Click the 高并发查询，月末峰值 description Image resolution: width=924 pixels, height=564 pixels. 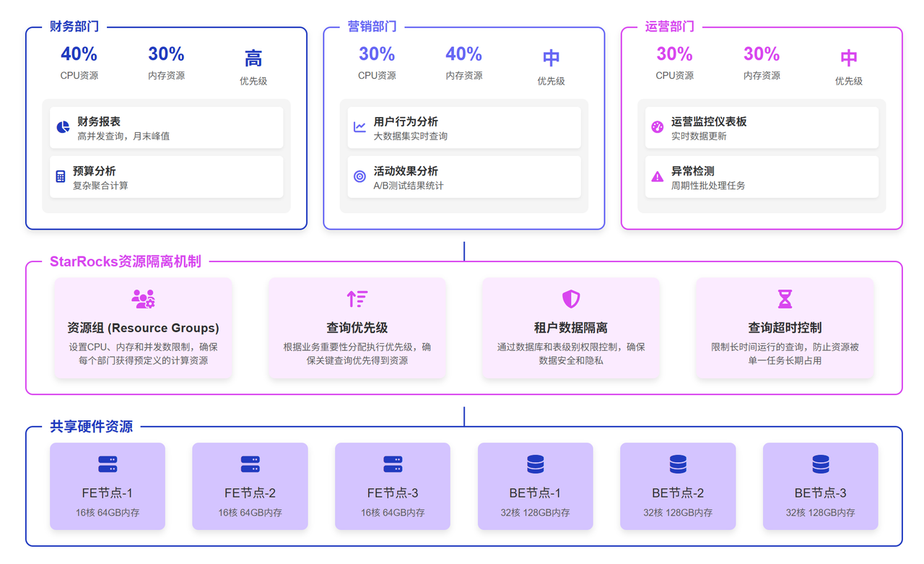click(x=123, y=136)
